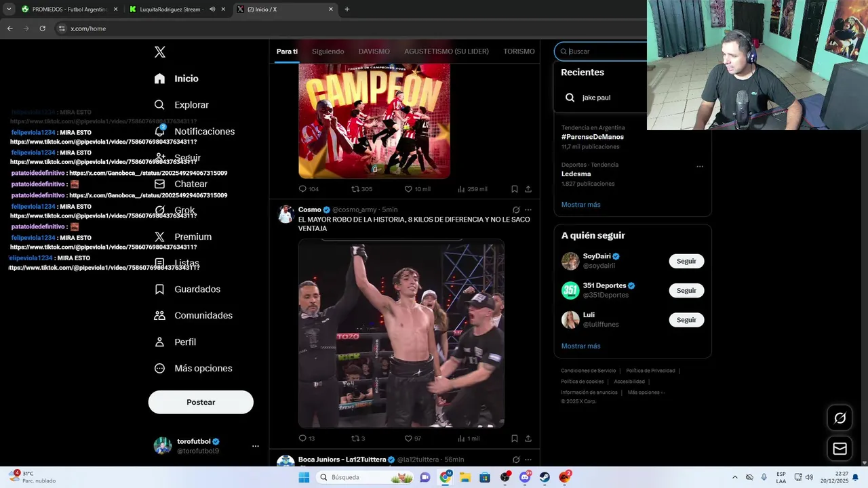The image size is (868, 488).
Task: Expand Más opciones footer link
Action: point(646,392)
